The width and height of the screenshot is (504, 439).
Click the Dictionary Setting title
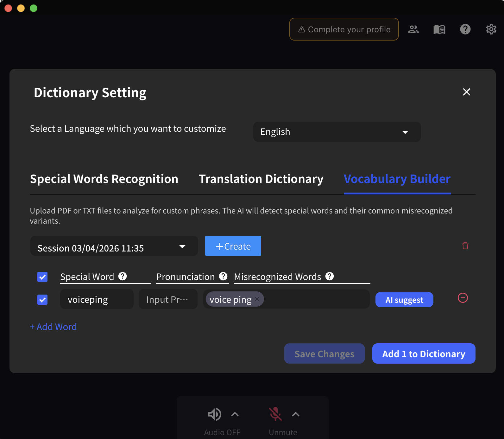[x=90, y=92]
